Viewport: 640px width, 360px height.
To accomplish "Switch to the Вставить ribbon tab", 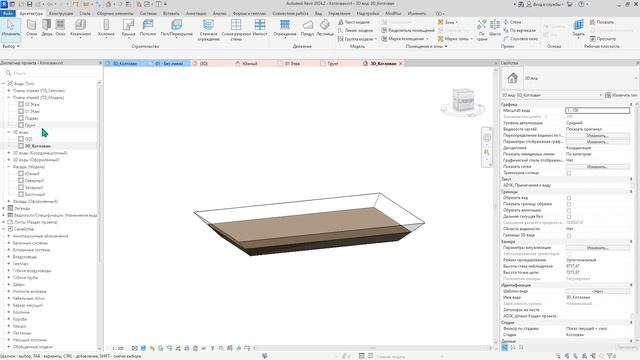I will 171,13.
